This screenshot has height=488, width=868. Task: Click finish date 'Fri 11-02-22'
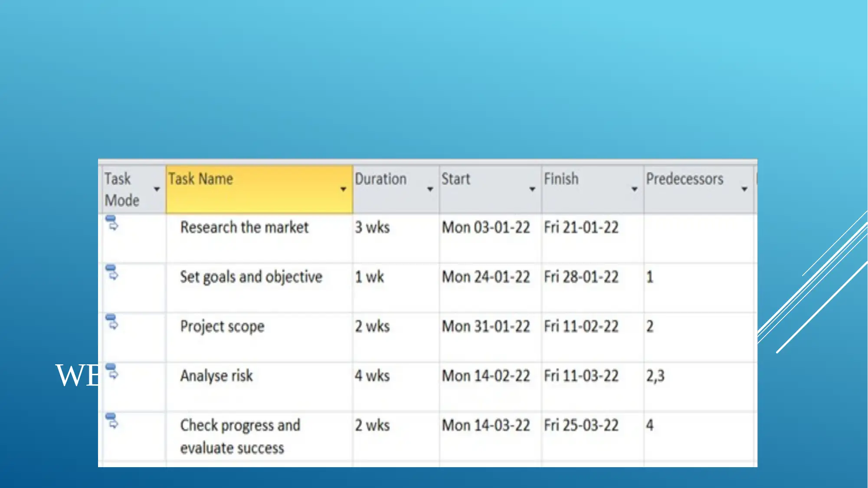pos(581,326)
